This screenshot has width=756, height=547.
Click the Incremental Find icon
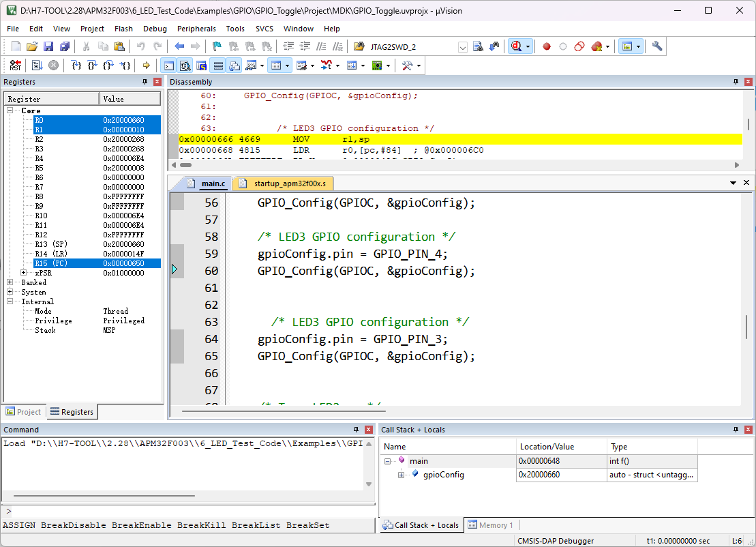494,47
